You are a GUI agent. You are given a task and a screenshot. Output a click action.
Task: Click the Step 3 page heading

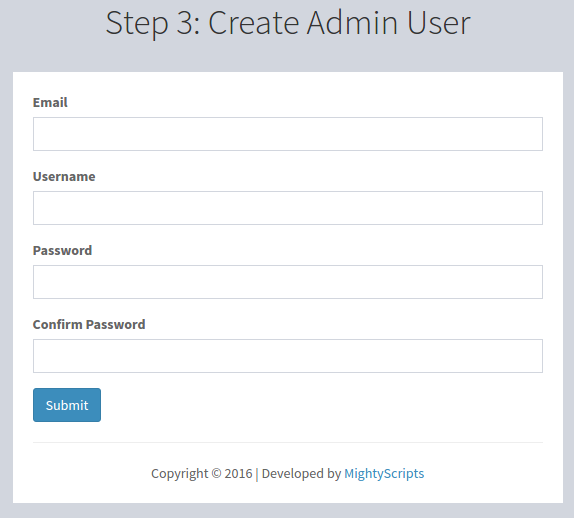(x=288, y=23)
